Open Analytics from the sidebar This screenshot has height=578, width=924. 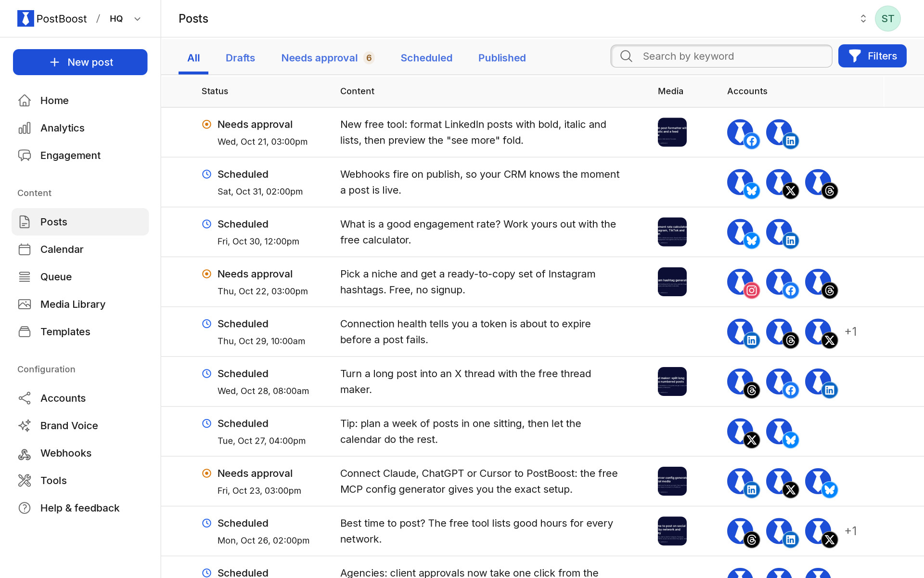(x=80, y=128)
